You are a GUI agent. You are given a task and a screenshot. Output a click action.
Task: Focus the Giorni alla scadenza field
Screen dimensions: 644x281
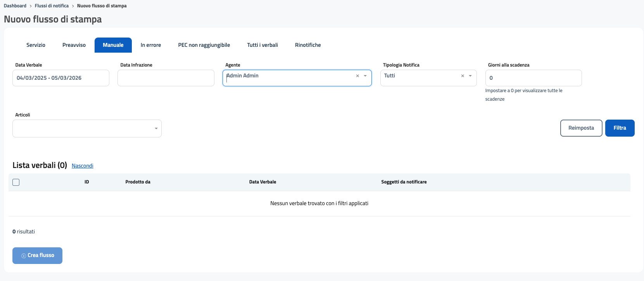pyautogui.click(x=533, y=78)
